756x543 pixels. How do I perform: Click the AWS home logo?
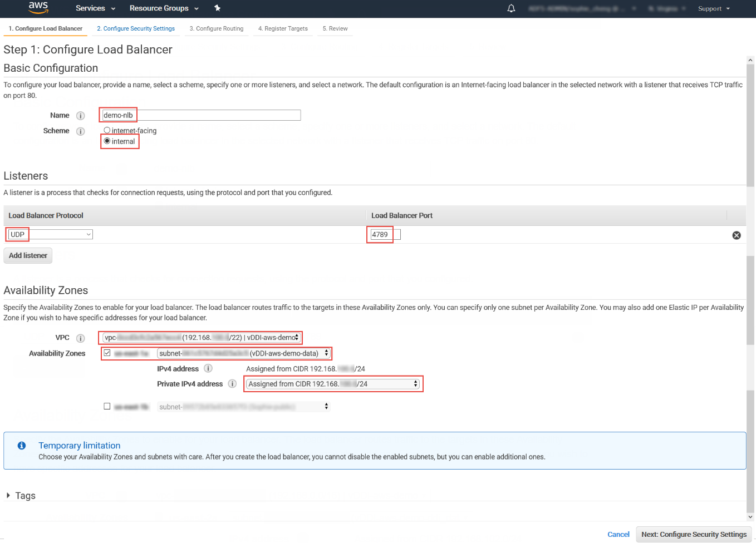pyautogui.click(x=37, y=8)
